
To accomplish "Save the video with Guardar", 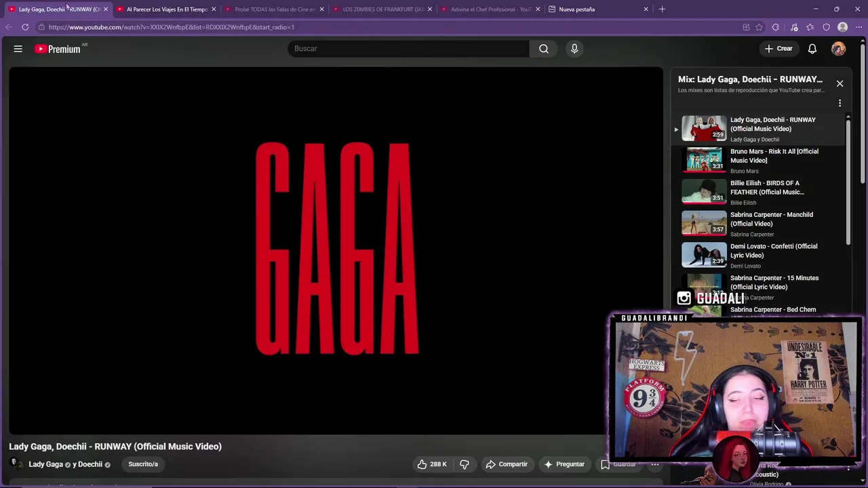I will point(618,464).
